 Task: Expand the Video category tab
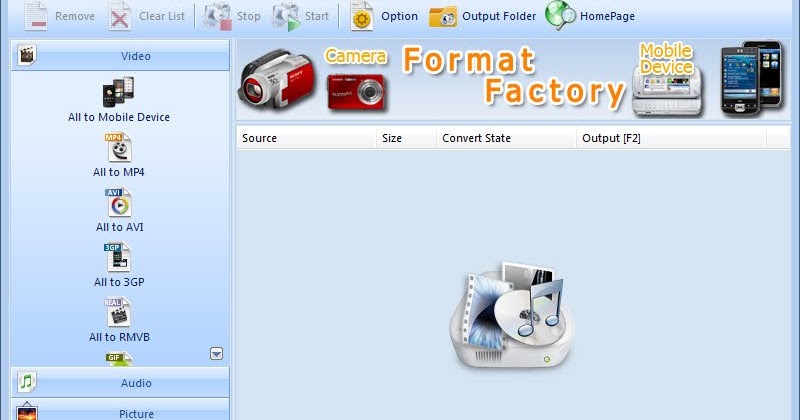(120, 56)
